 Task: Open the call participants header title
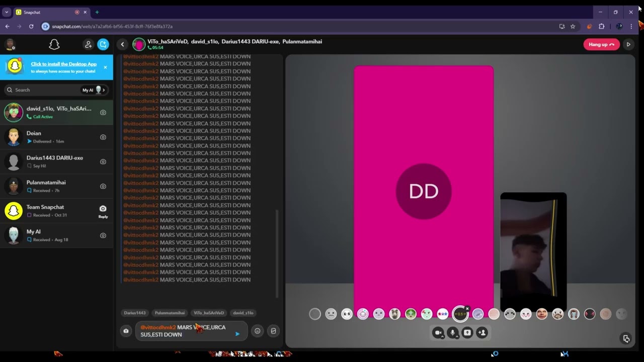pos(234,42)
